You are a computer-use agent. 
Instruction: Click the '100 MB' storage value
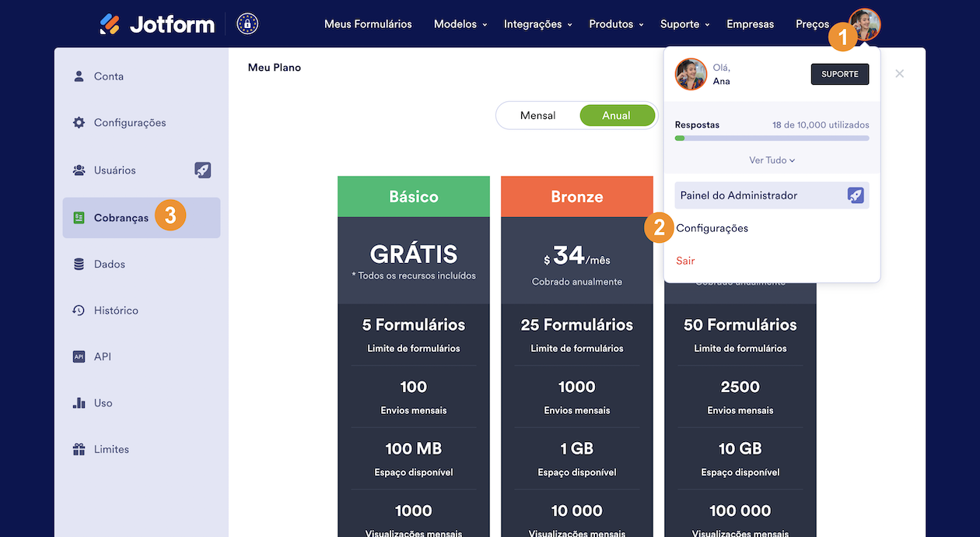tap(414, 449)
